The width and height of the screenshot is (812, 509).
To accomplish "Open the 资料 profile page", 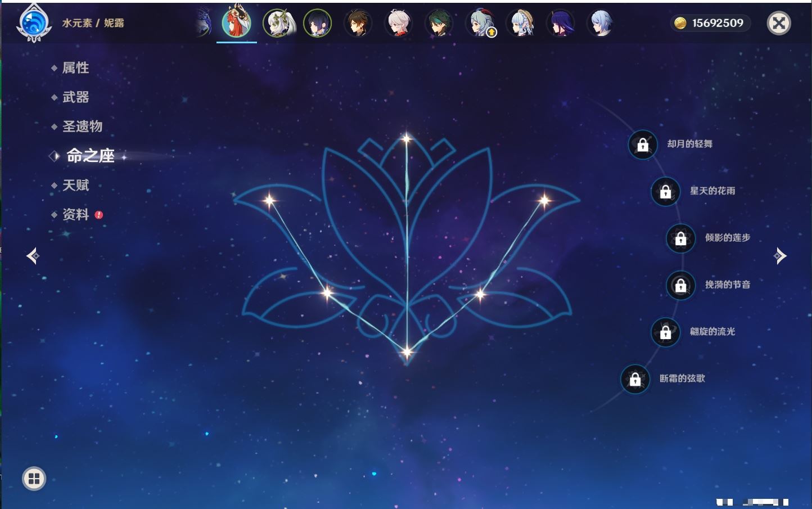I will (x=75, y=214).
